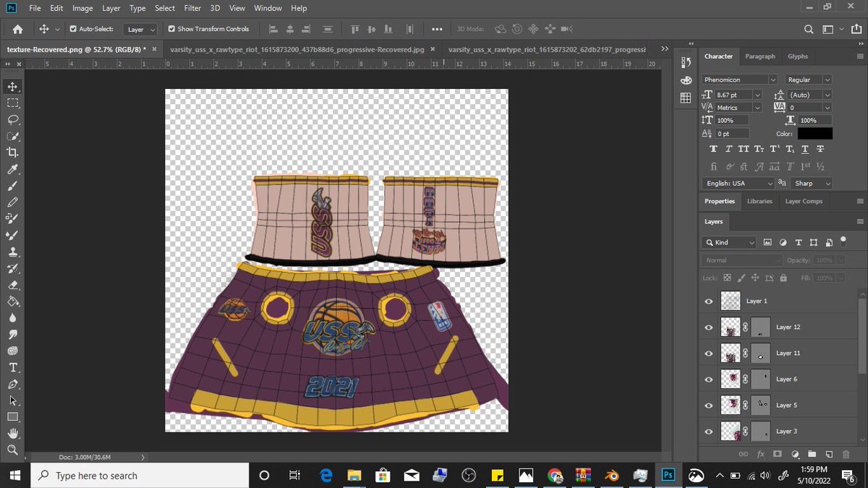Click Create new layer icon

coord(829,454)
